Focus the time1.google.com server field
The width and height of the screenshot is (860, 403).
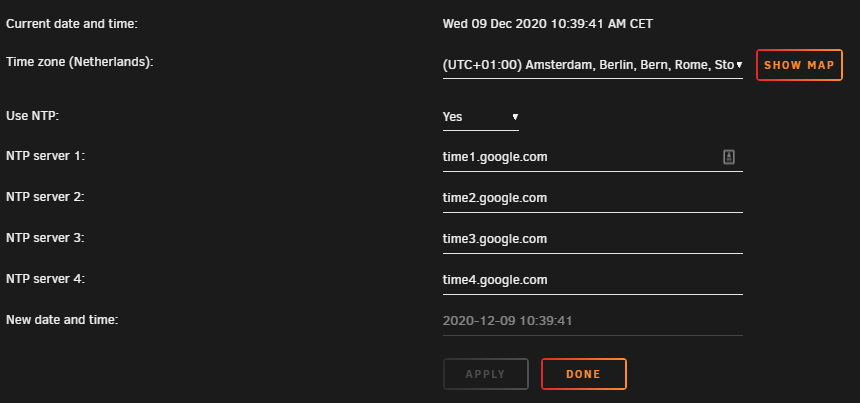[x=592, y=157]
